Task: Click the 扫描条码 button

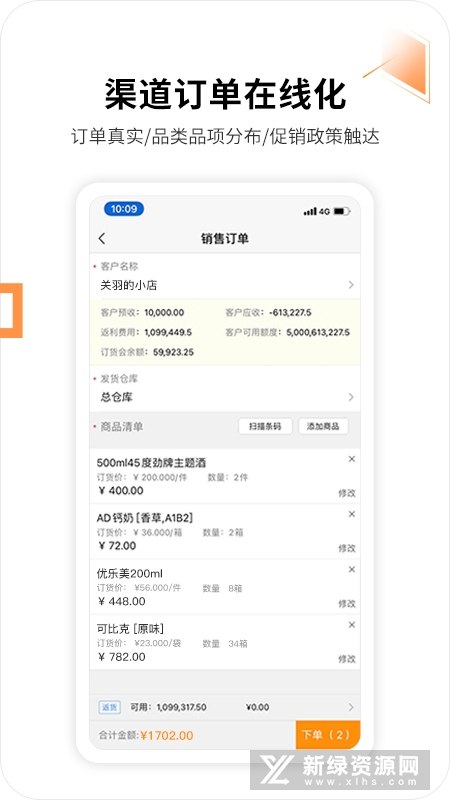Action: (265, 427)
